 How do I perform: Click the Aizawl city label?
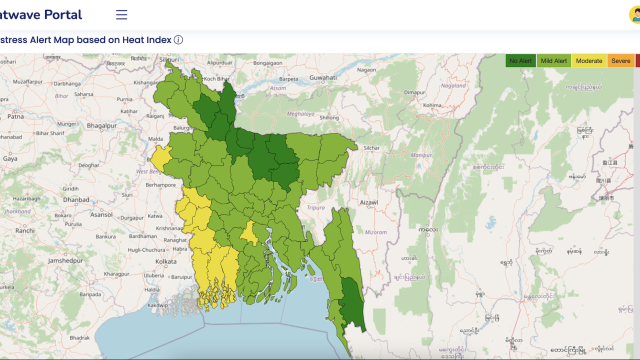369,202
